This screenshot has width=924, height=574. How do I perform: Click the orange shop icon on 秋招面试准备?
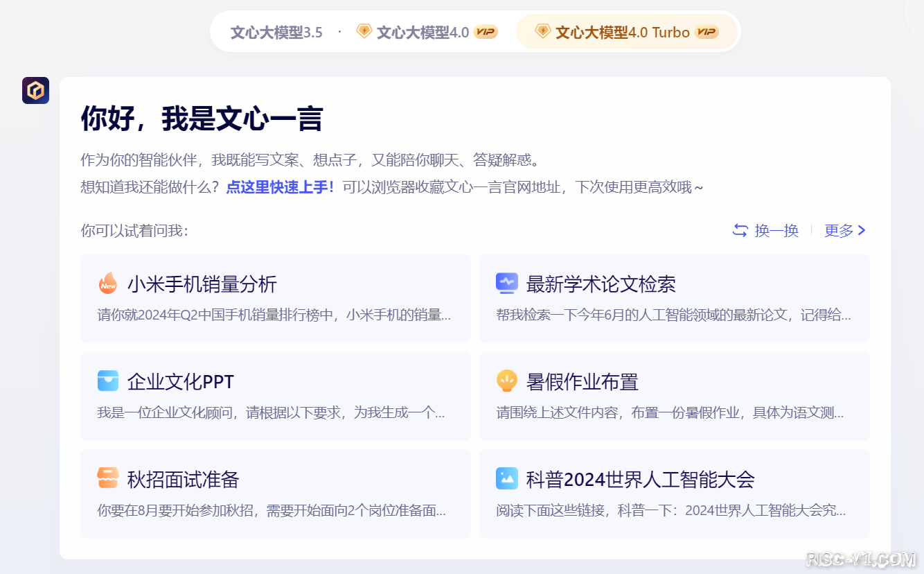(x=108, y=478)
